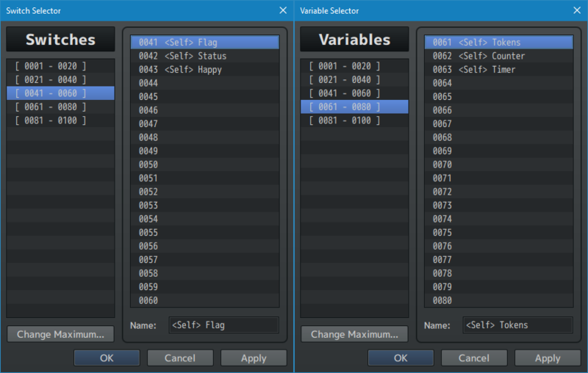Select switch 0042 <Self> Status
Viewport: 588px width, 373px height.
(x=204, y=57)
